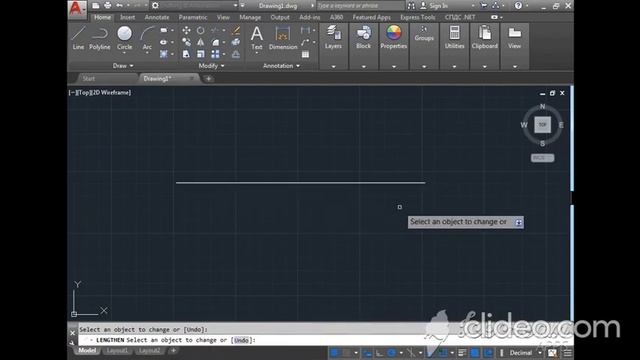Image resolution: width=640 pixels, height=360 pixels.
Task: Select the Arc tool
Action: click(x=147, y=38)
